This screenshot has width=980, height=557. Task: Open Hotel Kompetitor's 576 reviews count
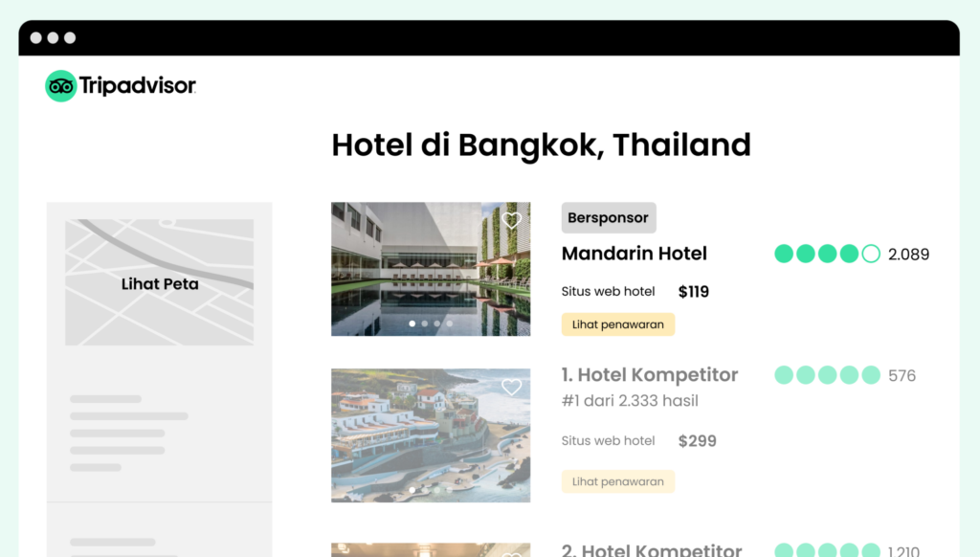pyautogui.click(x=902, y=376)
